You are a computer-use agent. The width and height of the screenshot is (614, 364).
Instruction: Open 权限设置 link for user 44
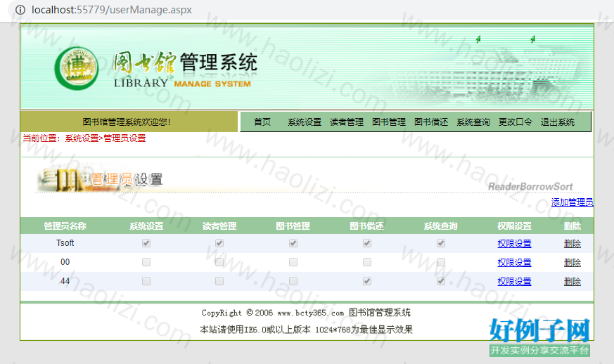pyautogui.click(x=514, y=281)
